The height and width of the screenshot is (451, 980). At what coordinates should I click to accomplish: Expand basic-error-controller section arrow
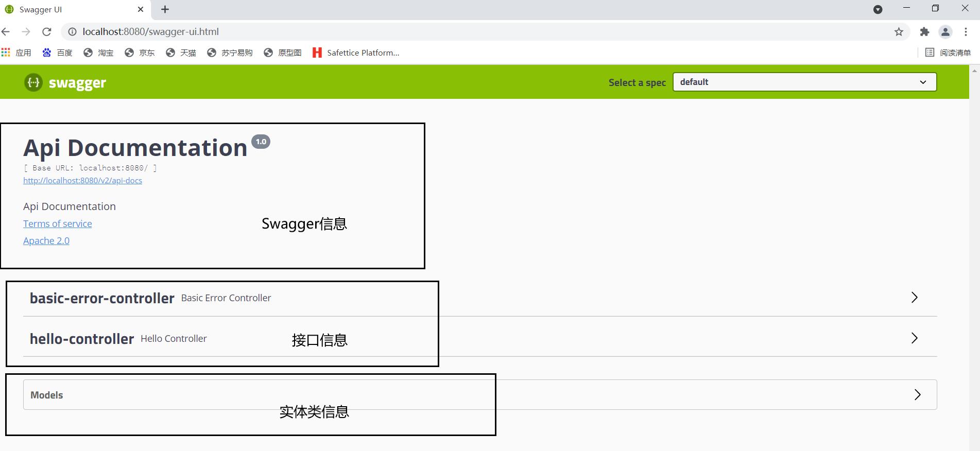coord(915,298)
